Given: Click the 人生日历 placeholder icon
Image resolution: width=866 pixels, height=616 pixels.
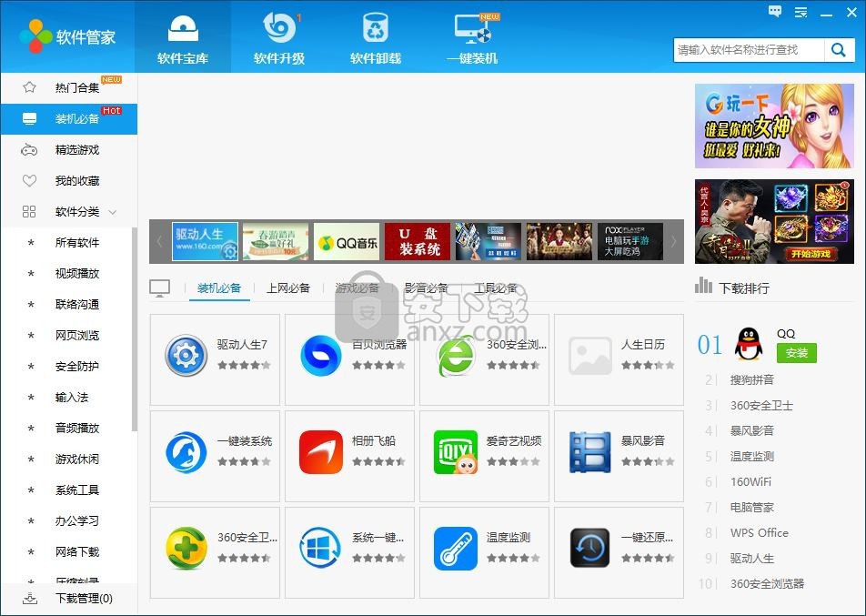Looking at the screenshot, I should pos(590,355).
